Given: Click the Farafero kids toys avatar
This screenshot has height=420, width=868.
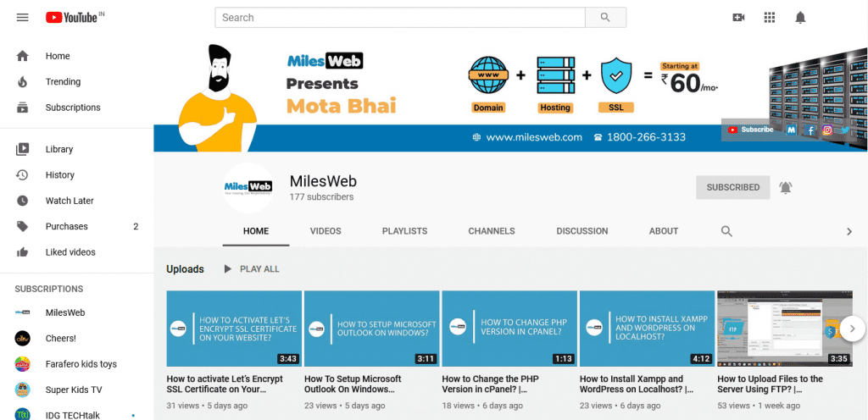Looking at the screenshot, I should coord(22,364).
